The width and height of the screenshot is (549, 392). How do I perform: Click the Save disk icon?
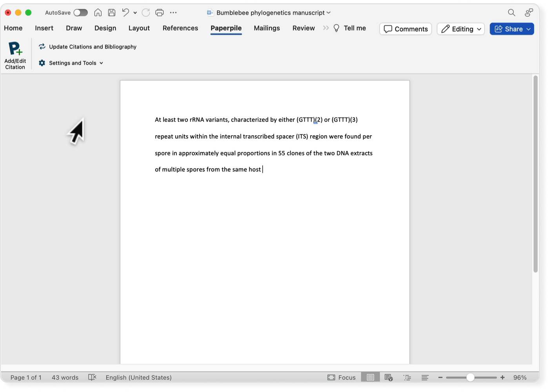112,13
